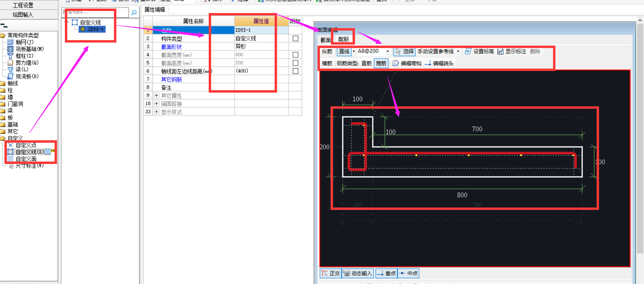Select the 现浇板(B) cast slab item
The width and height of the screenshot is (644, 284).
(23, 76)
